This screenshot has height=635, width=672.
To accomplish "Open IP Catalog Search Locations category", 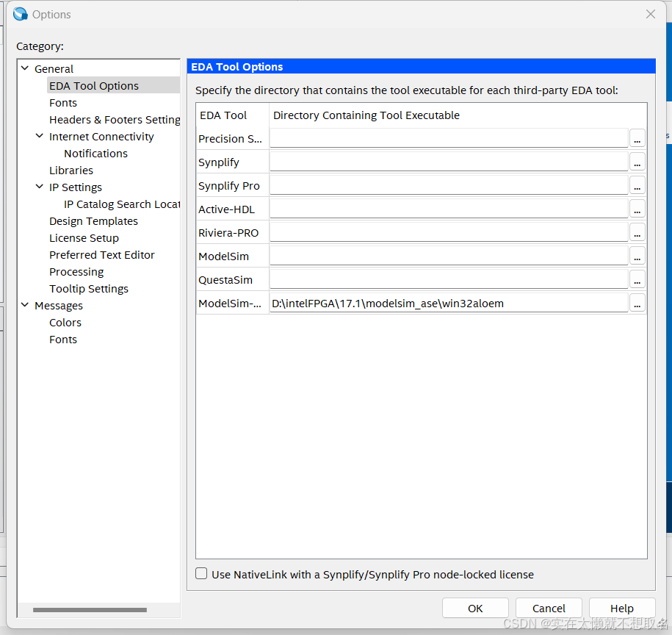I will pyautogui.click(x=122, y=204).
